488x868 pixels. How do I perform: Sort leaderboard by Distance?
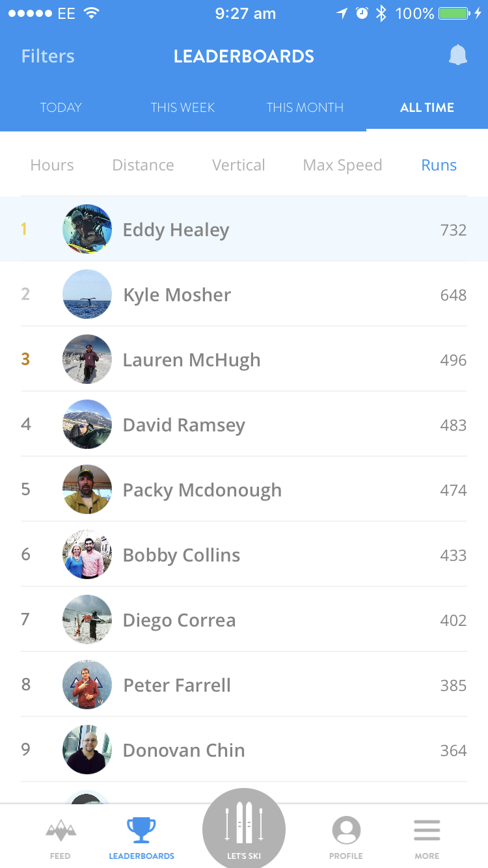(143, 165)
